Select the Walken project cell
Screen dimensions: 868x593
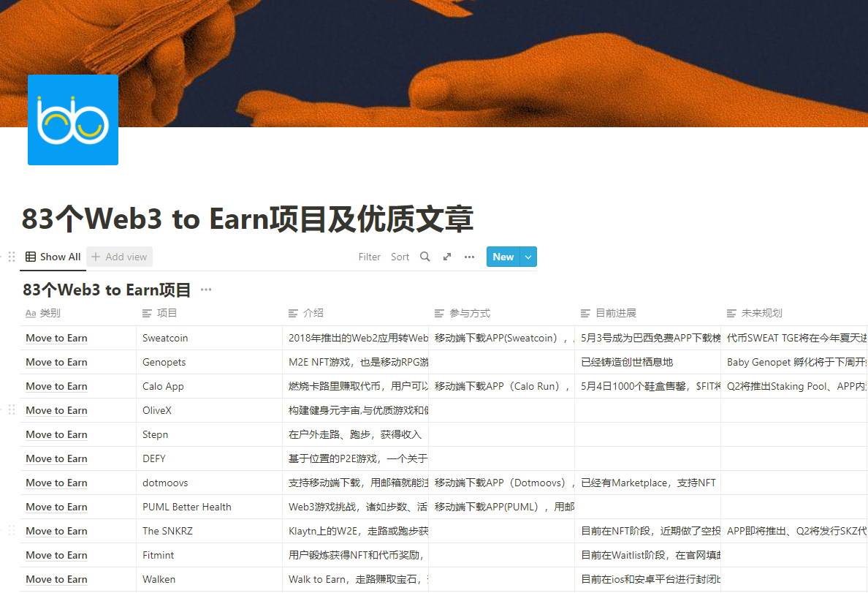tap(209, 579)
